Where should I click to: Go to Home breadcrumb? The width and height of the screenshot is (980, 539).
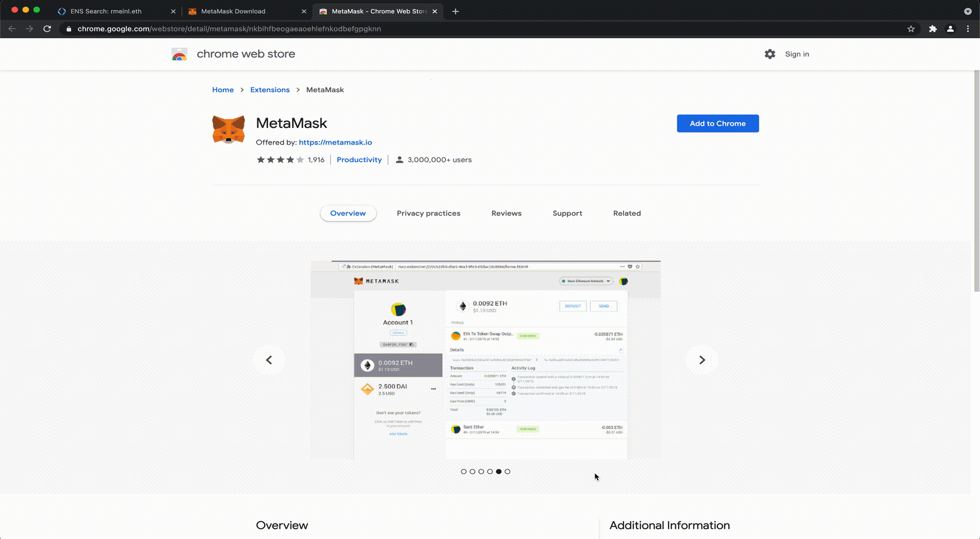pyautogui.click(x=223, y=90)
